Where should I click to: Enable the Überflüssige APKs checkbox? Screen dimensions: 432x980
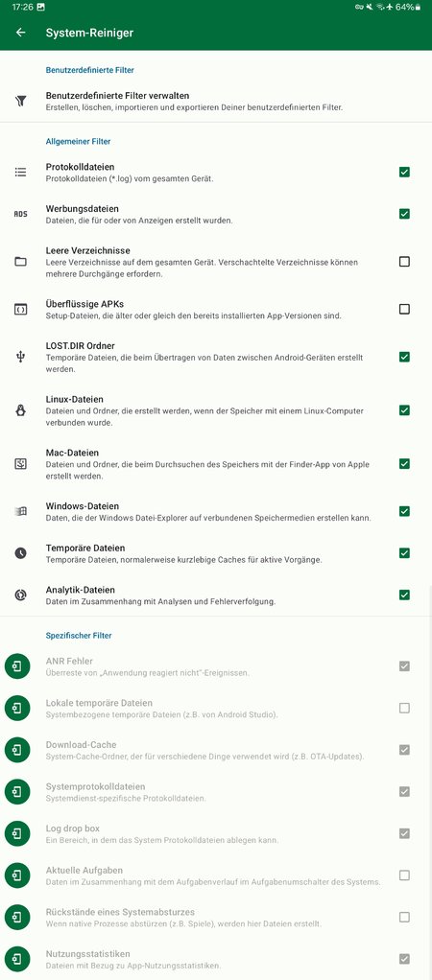point(404,309)
